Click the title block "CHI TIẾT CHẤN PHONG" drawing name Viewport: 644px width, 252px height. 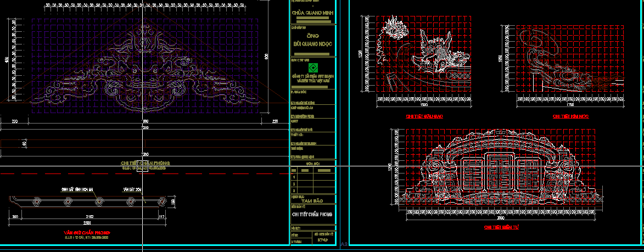(x=312, y=214)
